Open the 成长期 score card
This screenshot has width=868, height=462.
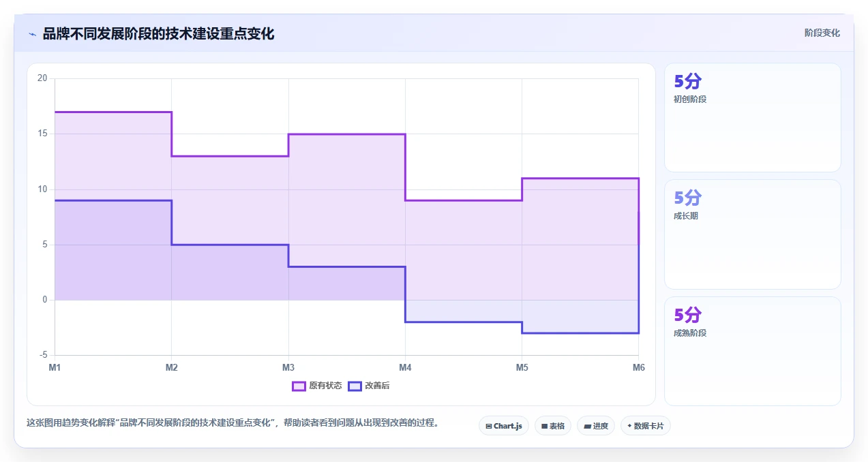[x=753, y=234]
